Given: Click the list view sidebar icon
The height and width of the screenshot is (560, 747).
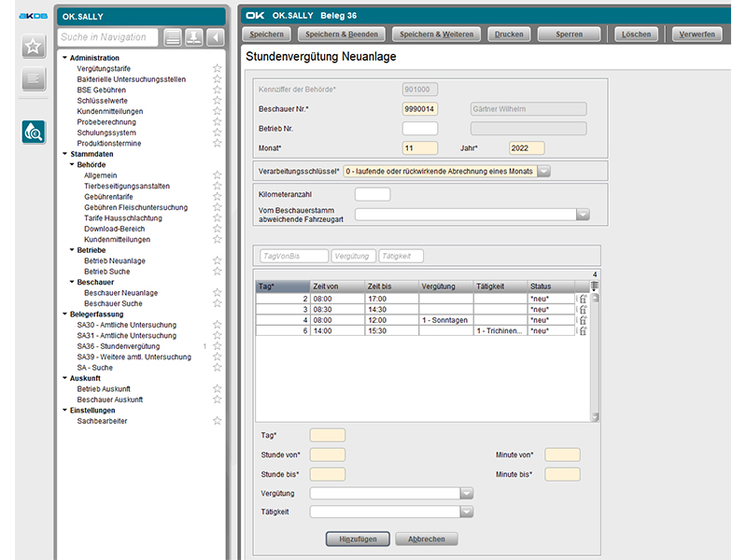Looking at the screenshot, I should [x=35, y=79].
